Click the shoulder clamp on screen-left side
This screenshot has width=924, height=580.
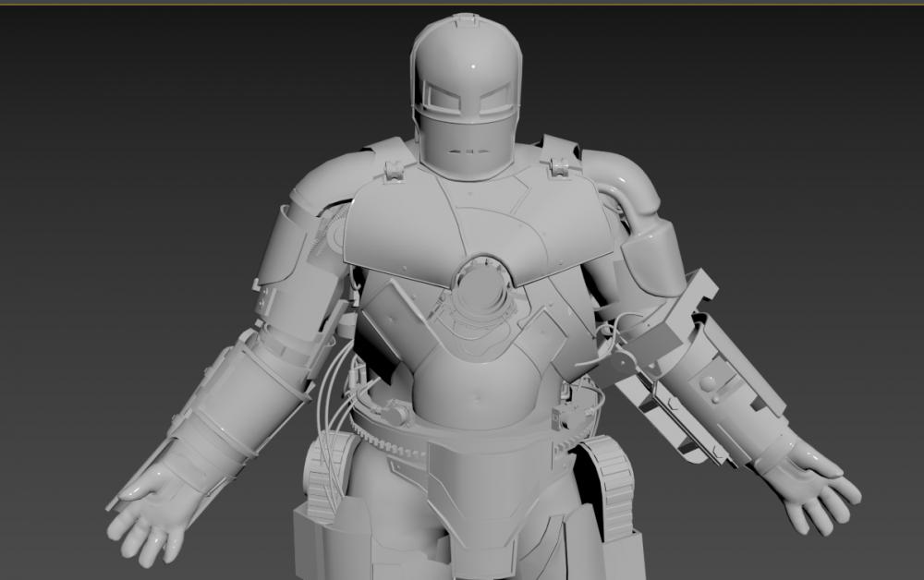394,168
